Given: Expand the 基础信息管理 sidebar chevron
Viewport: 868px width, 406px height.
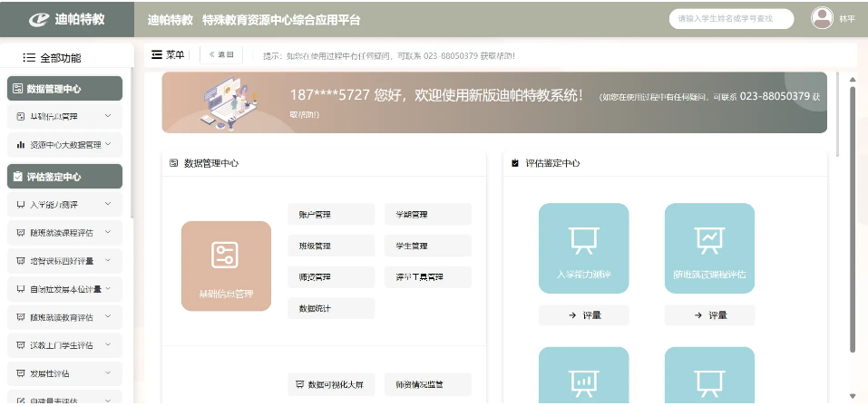Looking at the screenshot, I should coord(108,116).
